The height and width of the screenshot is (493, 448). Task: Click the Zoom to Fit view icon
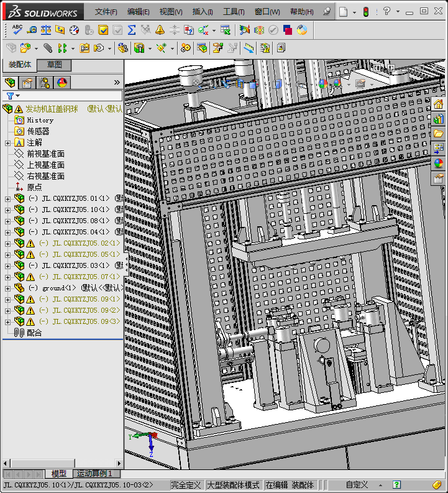pos(196,83)
